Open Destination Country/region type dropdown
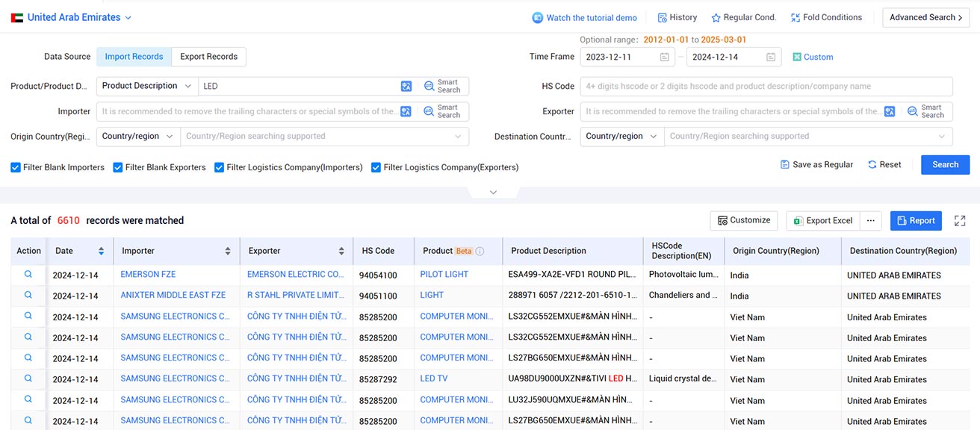Image resolution: width=980 pixels, height=430 pixels. [622, 137]
